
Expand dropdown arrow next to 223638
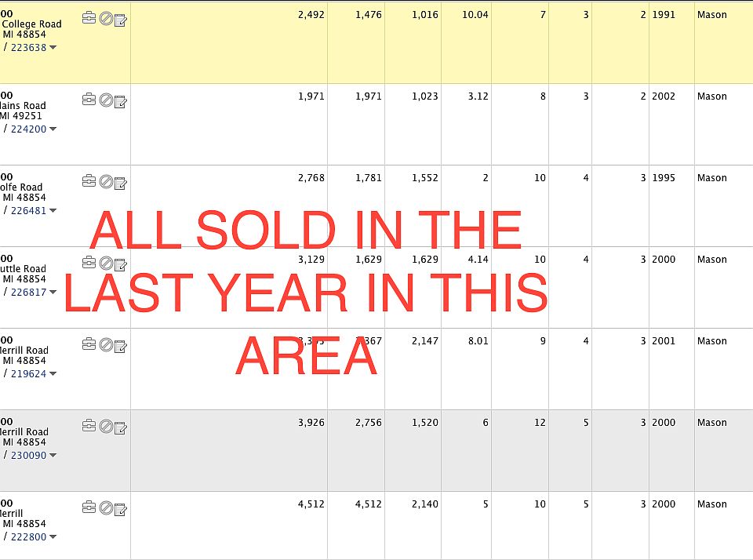point(53,48)
